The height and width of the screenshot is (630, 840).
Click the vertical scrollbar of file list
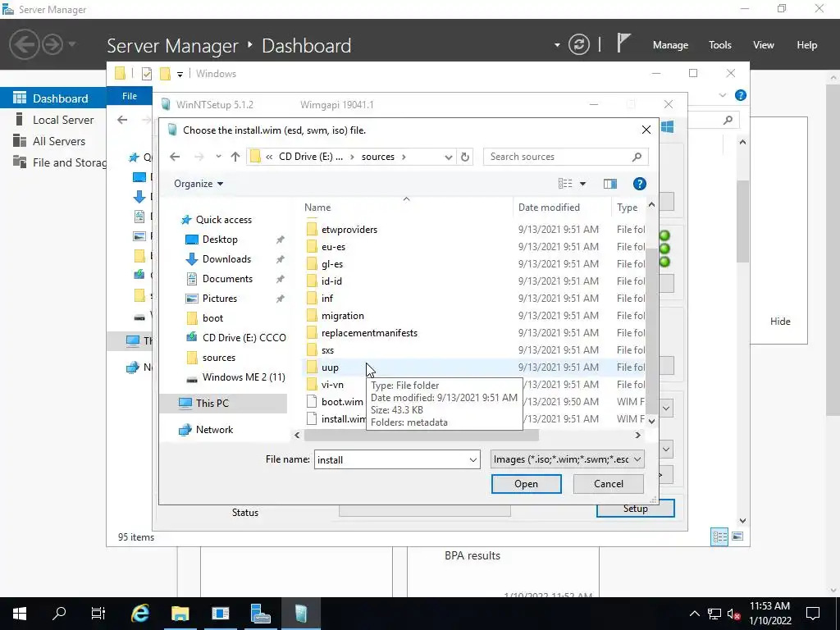(x=651, y=331)
